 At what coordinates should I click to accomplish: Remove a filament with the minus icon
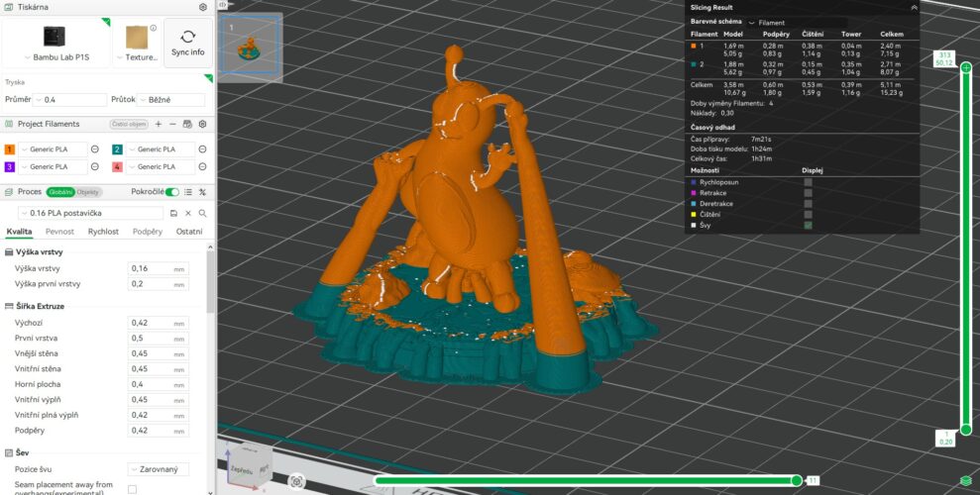coord(172,124)
